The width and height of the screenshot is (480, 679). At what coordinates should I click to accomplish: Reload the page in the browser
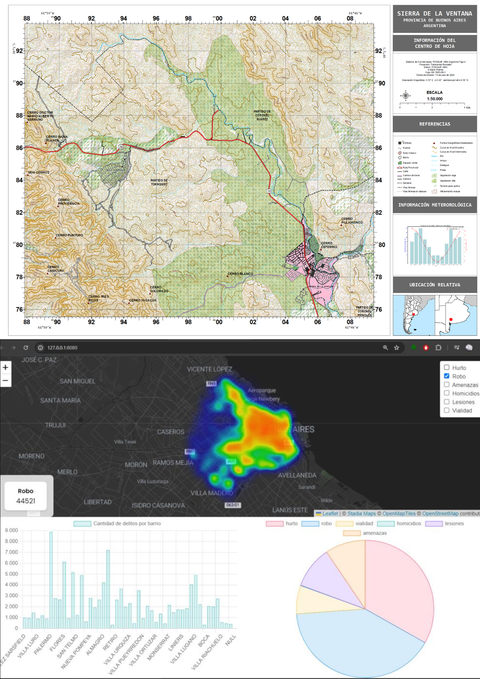click(x=26, y=347)
